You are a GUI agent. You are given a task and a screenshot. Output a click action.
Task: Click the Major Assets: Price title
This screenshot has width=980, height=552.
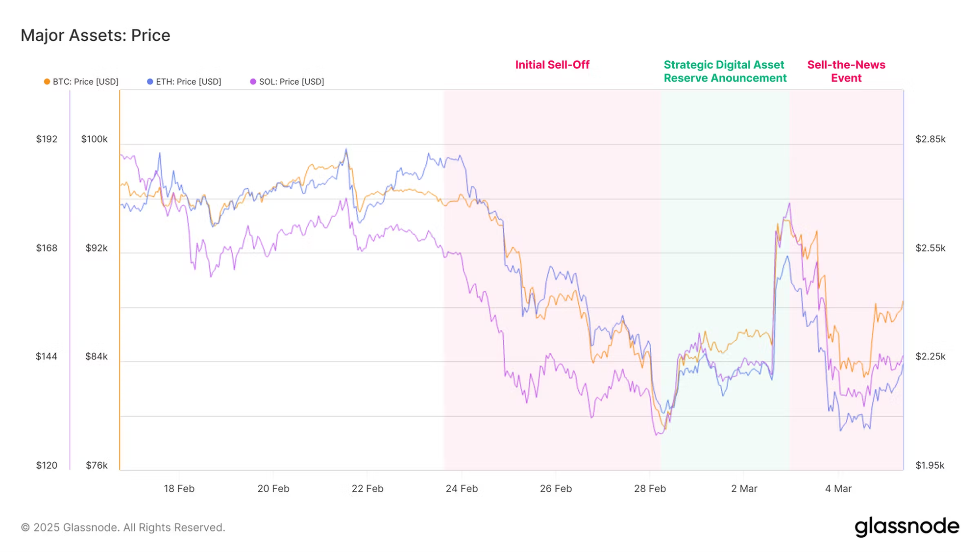[x=96, y=35]
